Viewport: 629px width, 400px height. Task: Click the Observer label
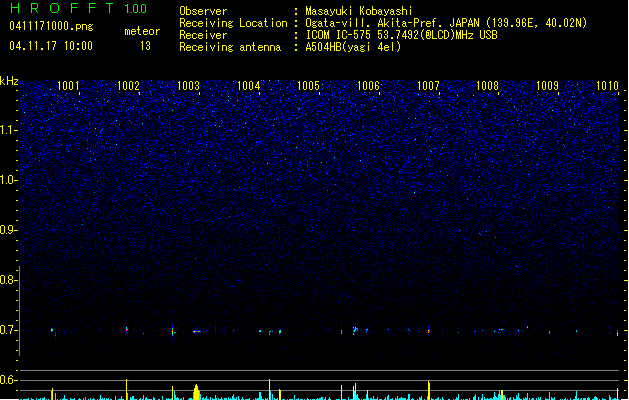click(203, 11)
